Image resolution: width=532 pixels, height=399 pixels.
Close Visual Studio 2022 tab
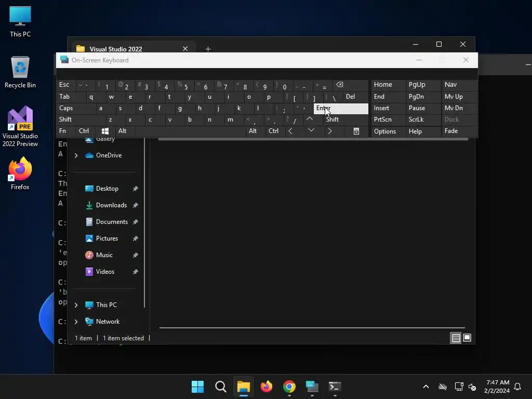pos(185,49)
